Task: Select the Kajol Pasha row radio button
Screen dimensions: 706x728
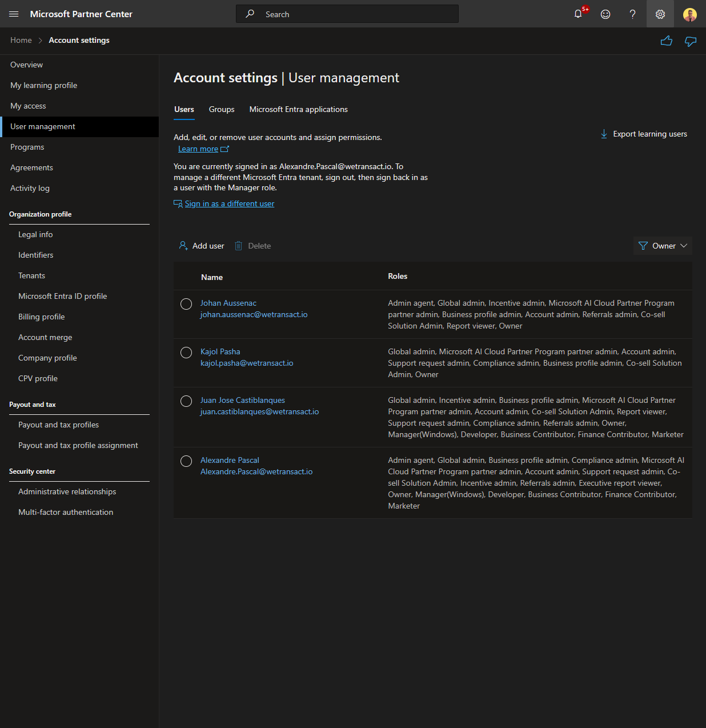Action: point(186,353)
